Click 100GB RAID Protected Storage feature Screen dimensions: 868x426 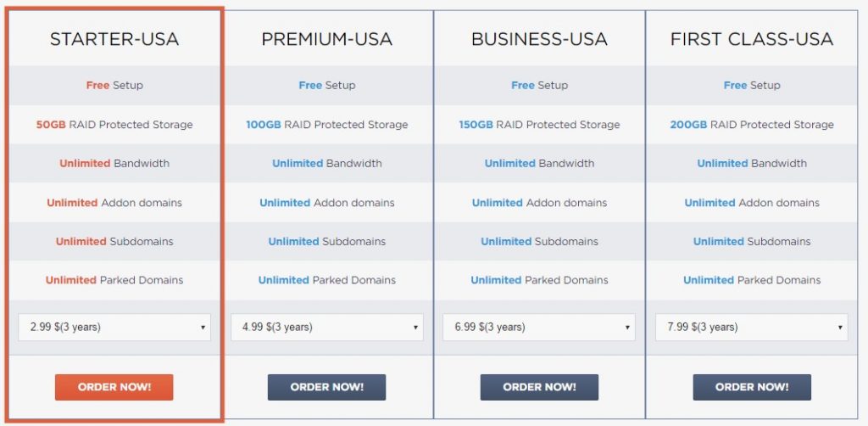pyautogui.click(x=326, y=125)
